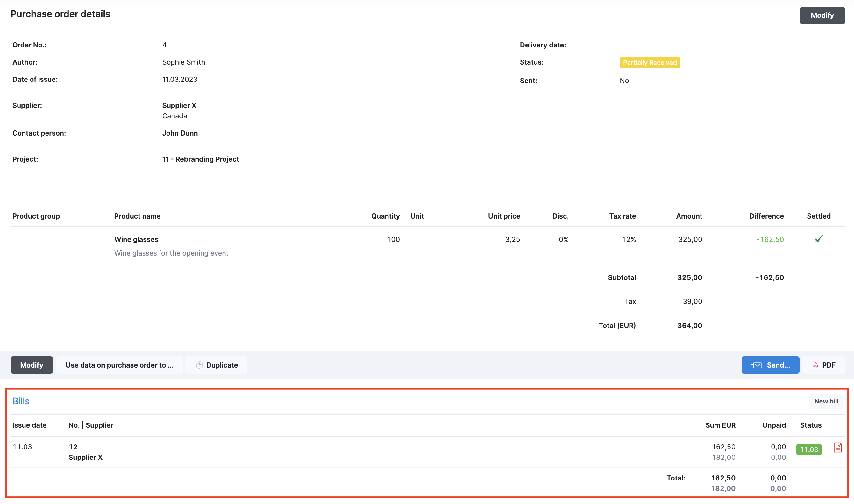Viewport: 854px width, 504px height.
Task: Click the Product name column header
Action: point(137,216)
